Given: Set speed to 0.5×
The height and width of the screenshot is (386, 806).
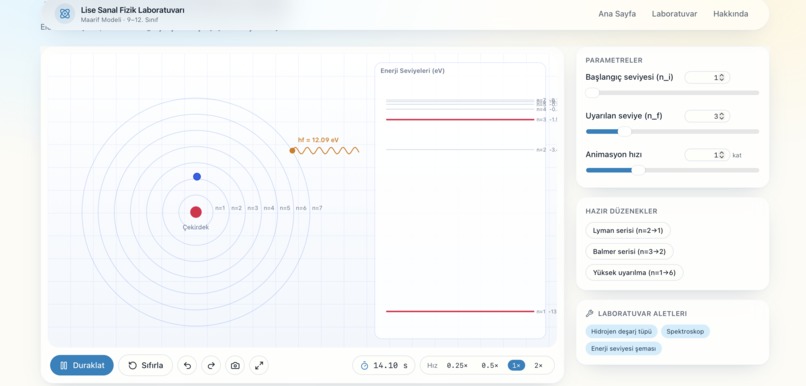Looking at the screenshot, I should pyautogui.click(x=490, y=365).
